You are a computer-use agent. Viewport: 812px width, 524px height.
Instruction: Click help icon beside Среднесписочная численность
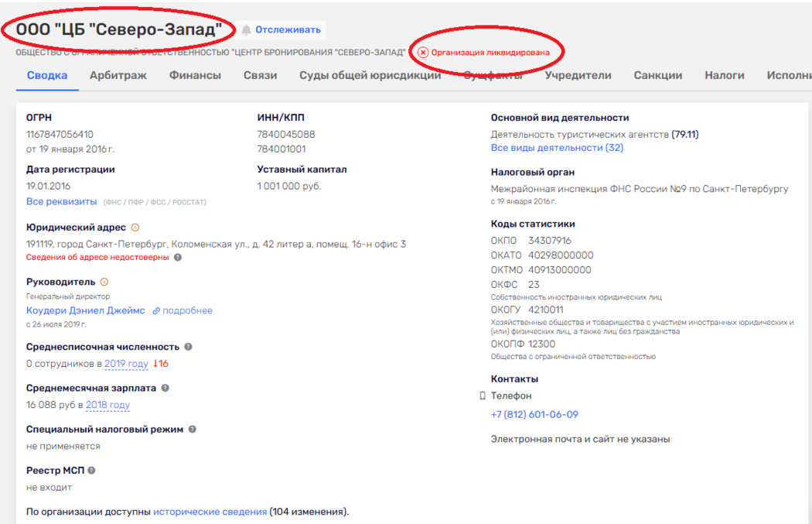coord(188,347)
